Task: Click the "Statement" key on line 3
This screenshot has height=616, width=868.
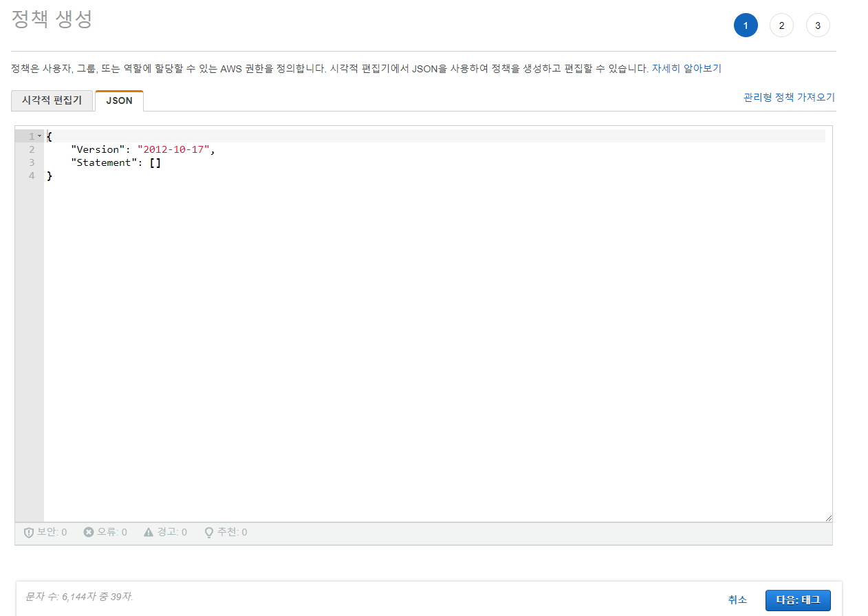Action: coord(104,162)
